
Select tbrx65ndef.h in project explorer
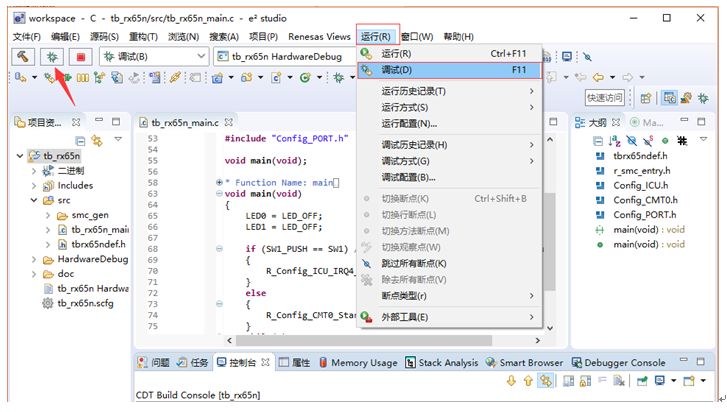98,244
